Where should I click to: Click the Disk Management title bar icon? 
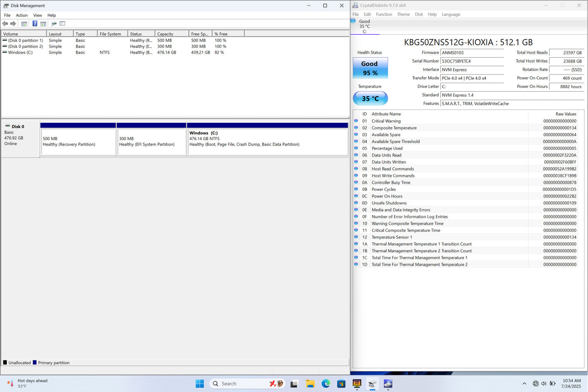pyautogui.click(x=6, y=6)
